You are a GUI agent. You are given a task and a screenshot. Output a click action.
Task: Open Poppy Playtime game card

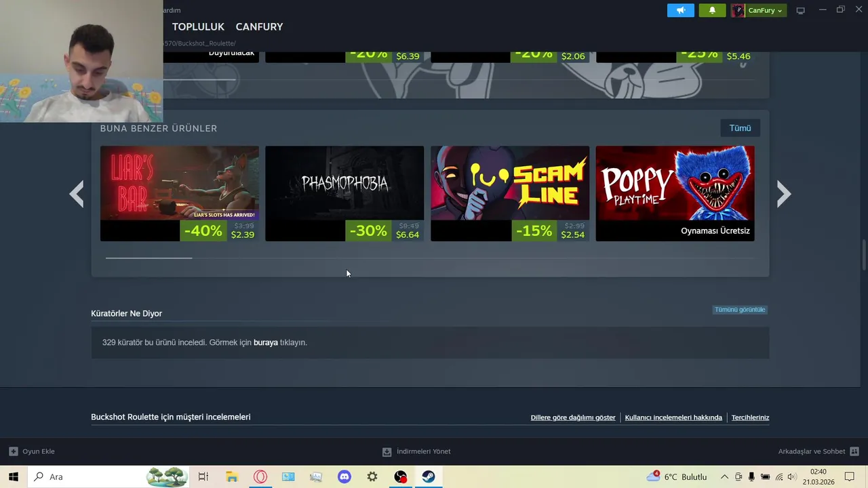pos(675,193)
